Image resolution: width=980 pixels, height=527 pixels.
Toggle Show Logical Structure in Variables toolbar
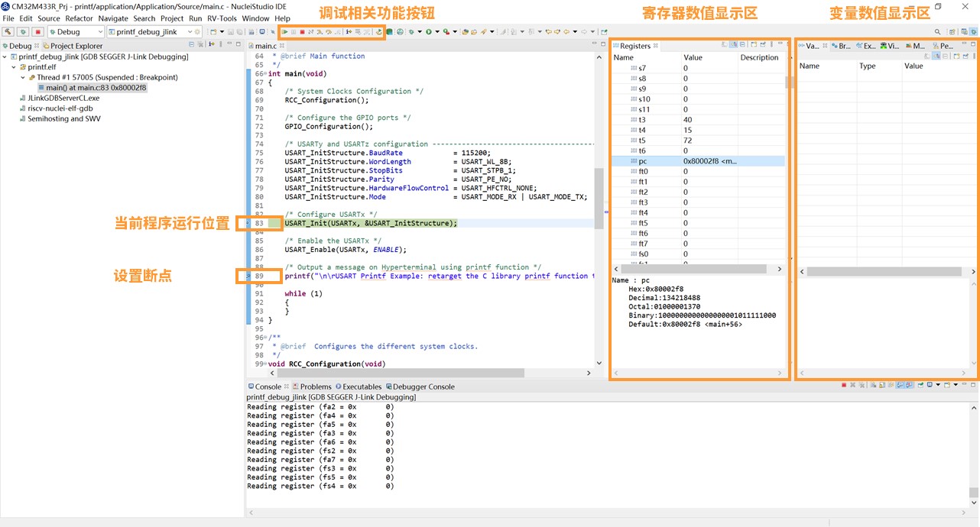(936, 56)
